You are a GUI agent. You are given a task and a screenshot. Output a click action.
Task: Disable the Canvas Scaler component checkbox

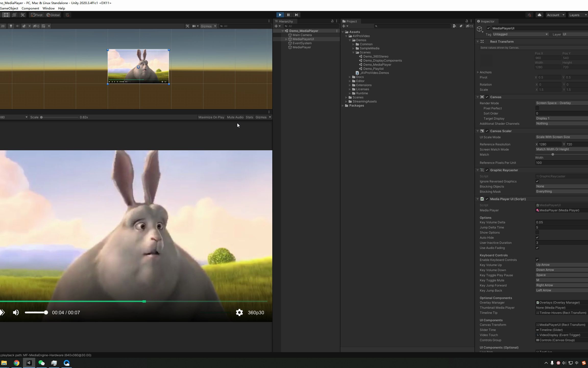(x=487, y=131)
